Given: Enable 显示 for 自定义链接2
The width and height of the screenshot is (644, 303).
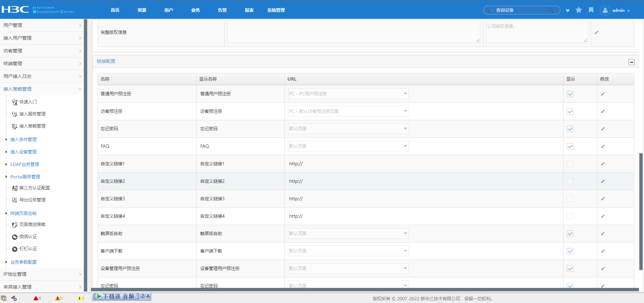Looking at the screenshot, I should pos(570,181).
